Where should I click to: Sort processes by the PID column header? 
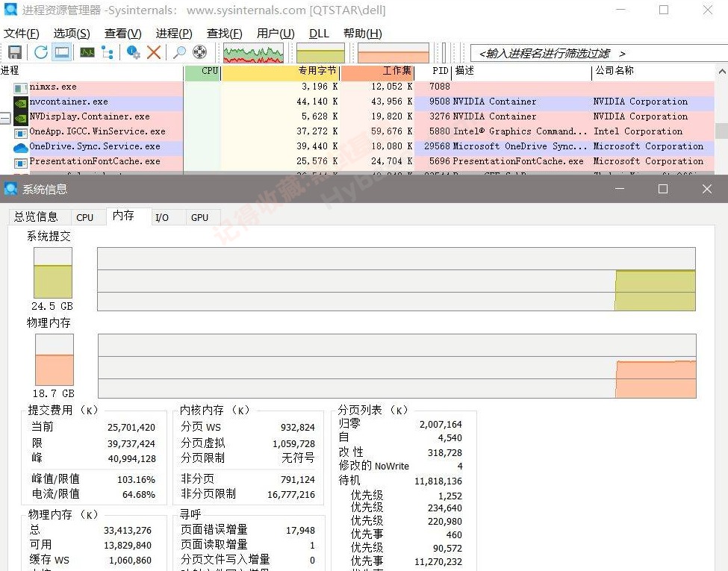(439, 71)
